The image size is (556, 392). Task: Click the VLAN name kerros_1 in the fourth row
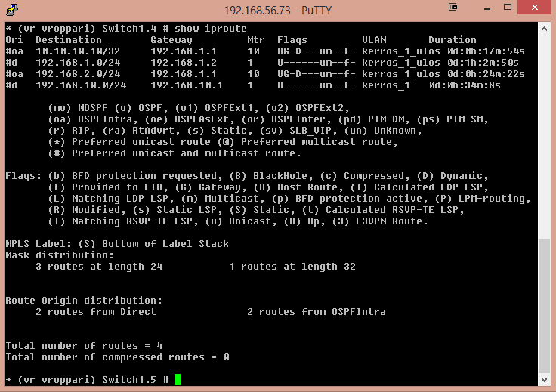tap(386, 85)
